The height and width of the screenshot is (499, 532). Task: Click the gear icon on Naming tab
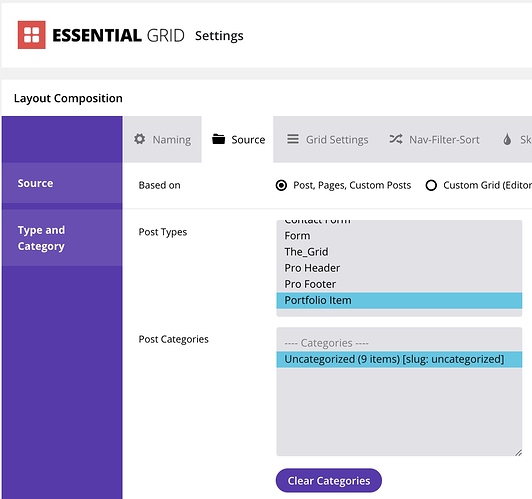tap(139, 139)
